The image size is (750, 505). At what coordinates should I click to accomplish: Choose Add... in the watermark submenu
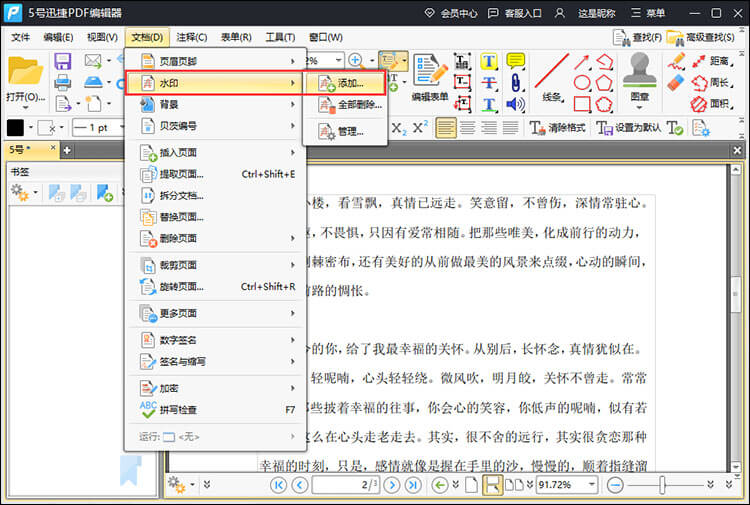(x=344, y=83)
